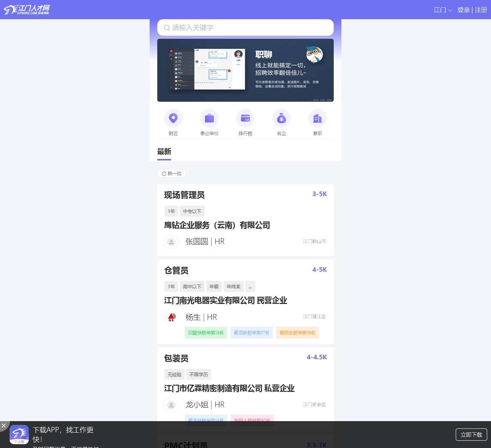The height and width of the screenshot is (448, 491).
Task: Open the 现场管理员 job listing
Action: pyautogui.click(x=185, y=195)
